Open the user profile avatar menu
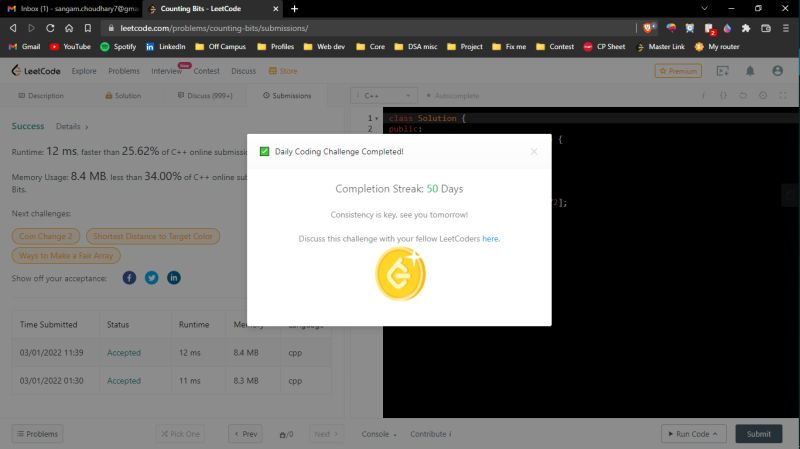Screen dimensions: 800x449 tap(778, 71)
